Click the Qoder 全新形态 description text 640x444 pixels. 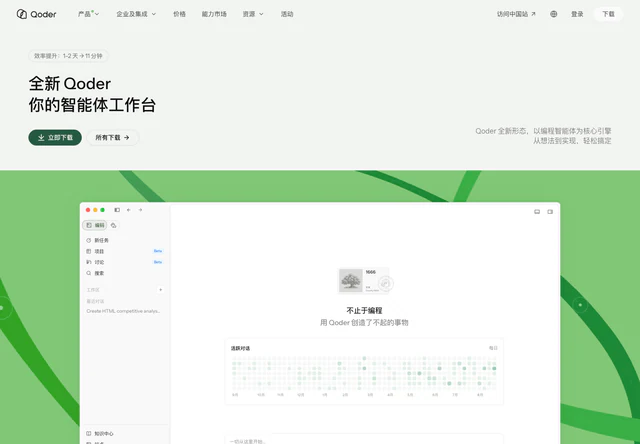[543, 136]
